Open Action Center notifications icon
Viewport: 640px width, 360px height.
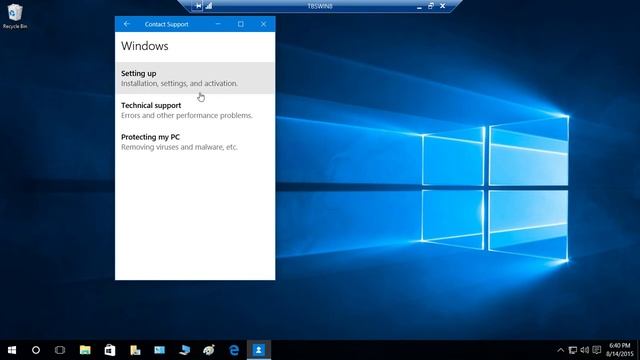(597, 350)
